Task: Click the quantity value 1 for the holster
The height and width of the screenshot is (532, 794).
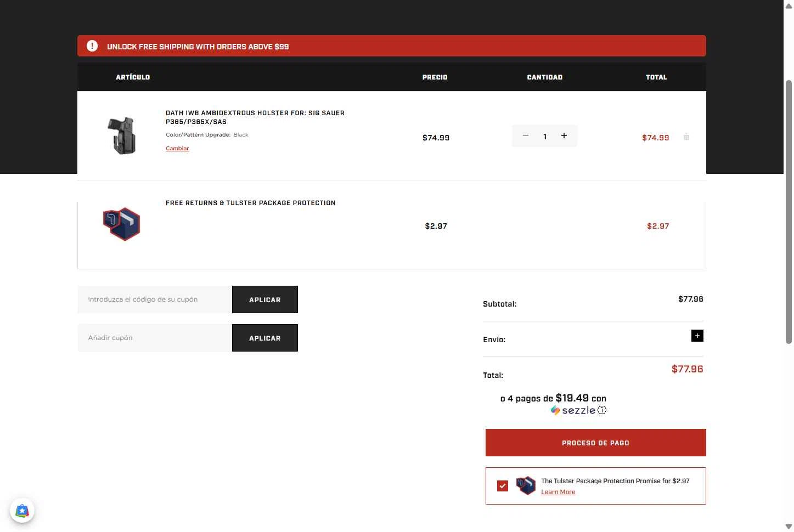Action: [545, 137]
